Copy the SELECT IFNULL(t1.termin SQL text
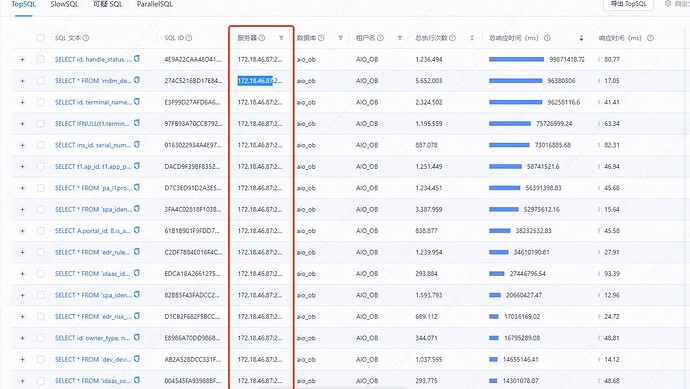This screenshot has height=389, width=690. (x=137, y=123)
